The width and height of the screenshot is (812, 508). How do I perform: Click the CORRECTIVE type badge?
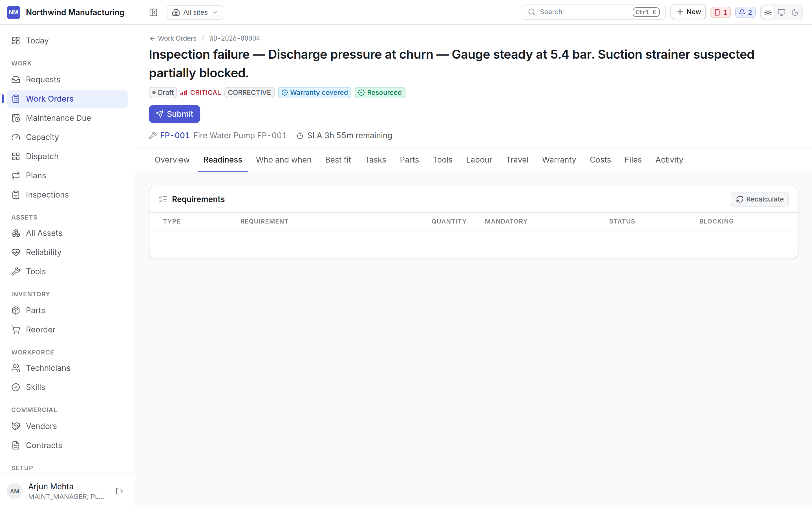(249, 92)
